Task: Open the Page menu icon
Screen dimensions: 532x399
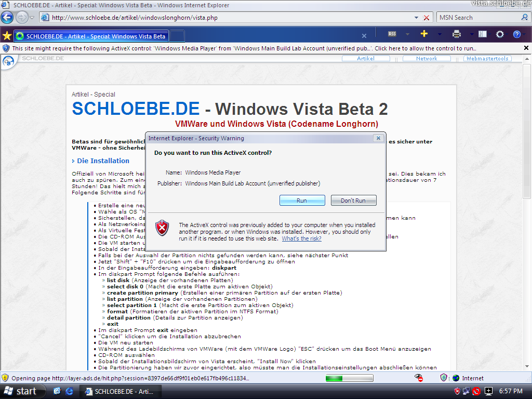Action: [x=483, y=34]
